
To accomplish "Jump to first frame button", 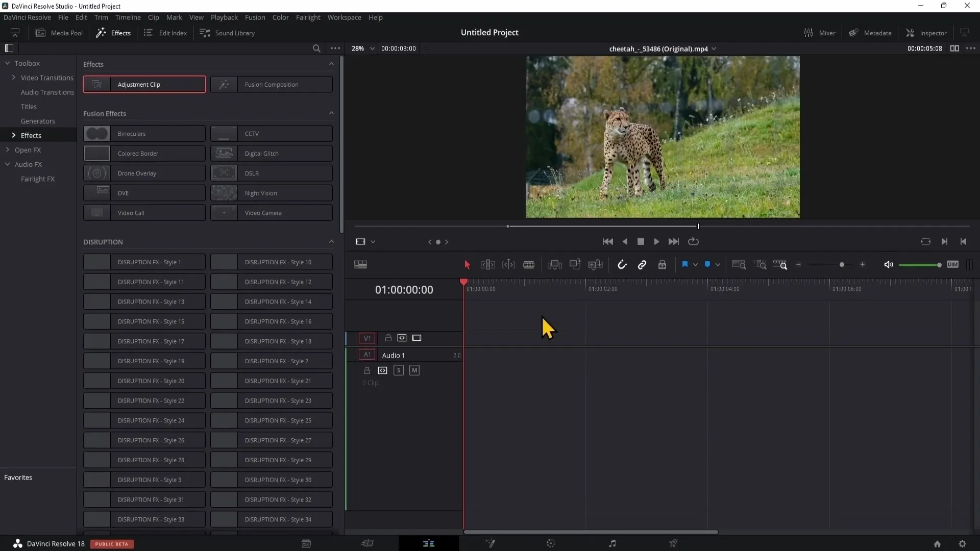I will (x=608, y=241).
